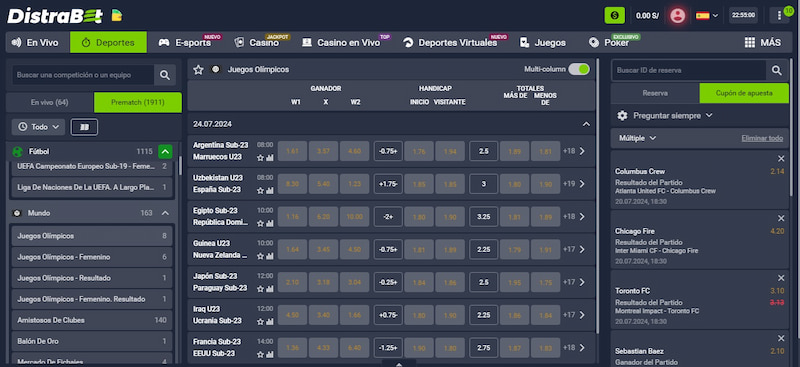Switch to Cupón de apuesta tab
This screenshot has width=800, height=367.
pos(744,93)
